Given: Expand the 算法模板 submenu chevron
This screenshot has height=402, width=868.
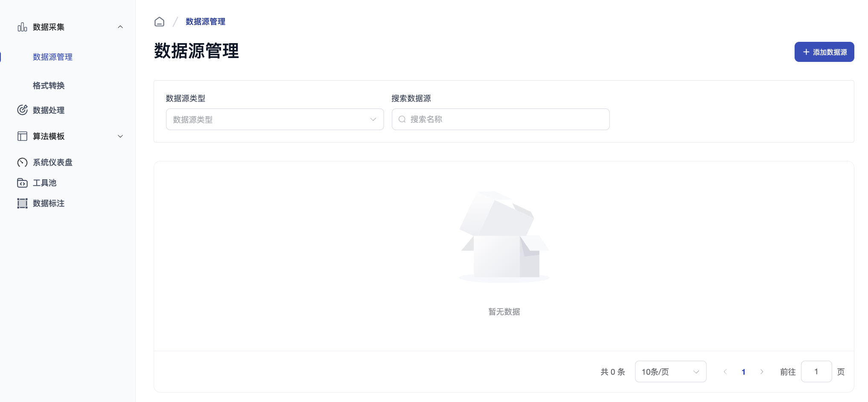Looking at the screenshot, I should (x=120, y=136).
